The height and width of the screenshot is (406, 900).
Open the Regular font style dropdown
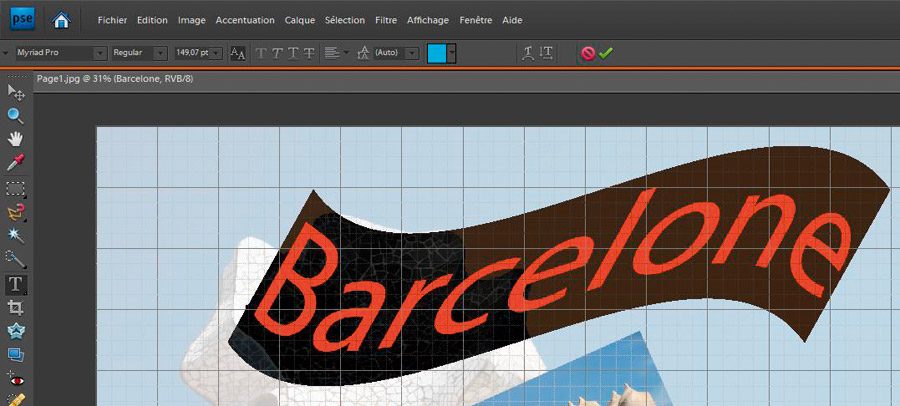point(160,53)
